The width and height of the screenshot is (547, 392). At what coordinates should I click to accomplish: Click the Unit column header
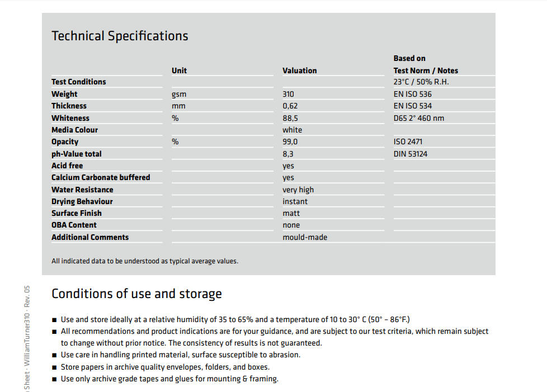point(179,70)
